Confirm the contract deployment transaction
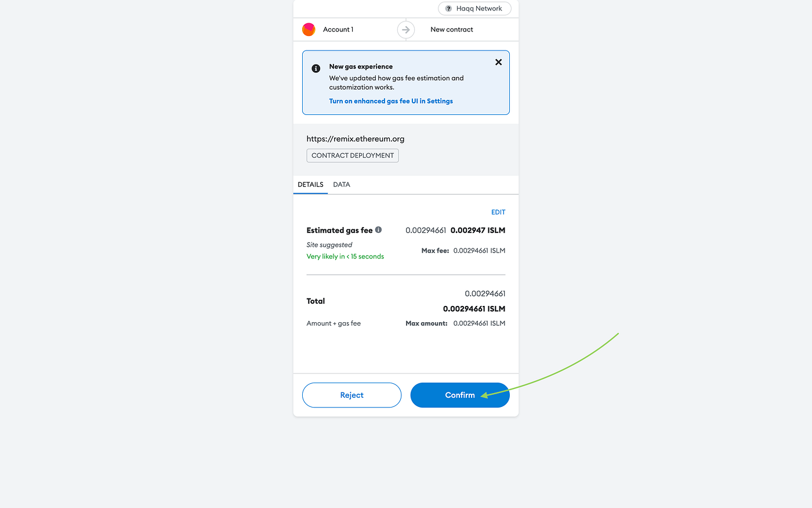The width and height of the screenshot is (812, 508). 460,395
